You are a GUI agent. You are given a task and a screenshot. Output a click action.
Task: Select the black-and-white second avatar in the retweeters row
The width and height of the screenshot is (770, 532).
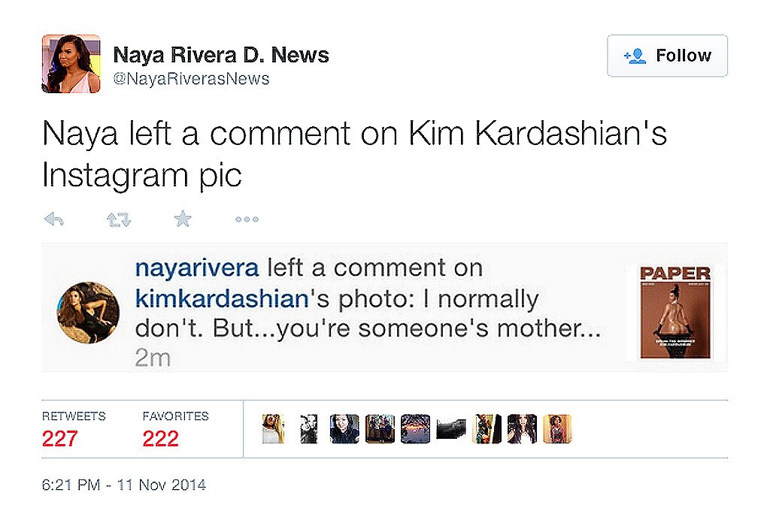308,429
